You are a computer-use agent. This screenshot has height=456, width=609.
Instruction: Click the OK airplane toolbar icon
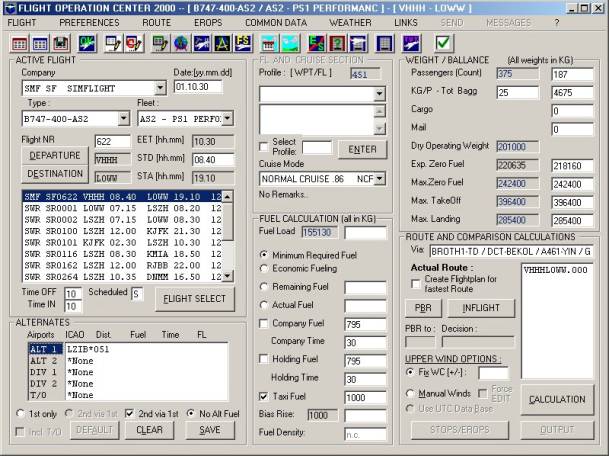(x=87, y=44)
